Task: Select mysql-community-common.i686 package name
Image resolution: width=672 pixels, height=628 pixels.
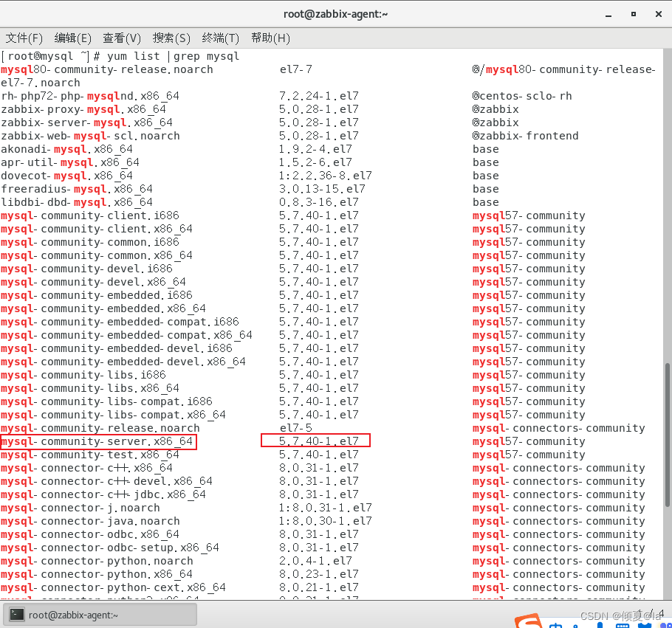Action: [x=90, y=242]
